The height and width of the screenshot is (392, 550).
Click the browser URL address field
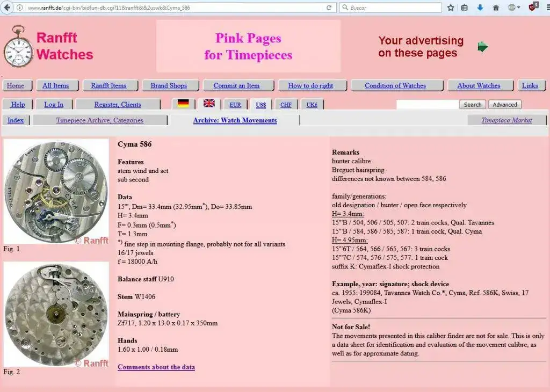tap(173, 8)
